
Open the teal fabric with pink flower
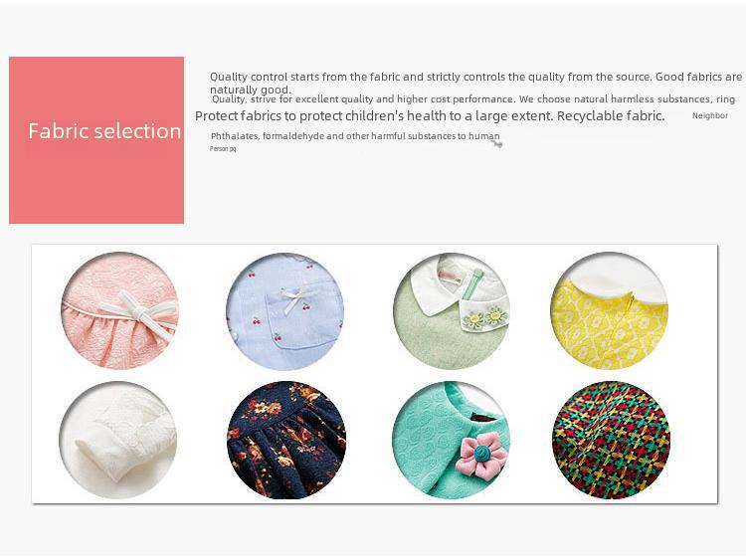coord(451,440)
